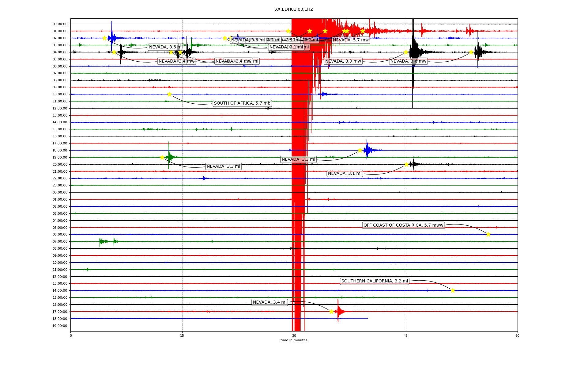The height and width of the screenshot is (368, 588).
Task: Select the OFF COAST OF COSTA RICA label
Action: pyautogui.click(x=403, y=225)
